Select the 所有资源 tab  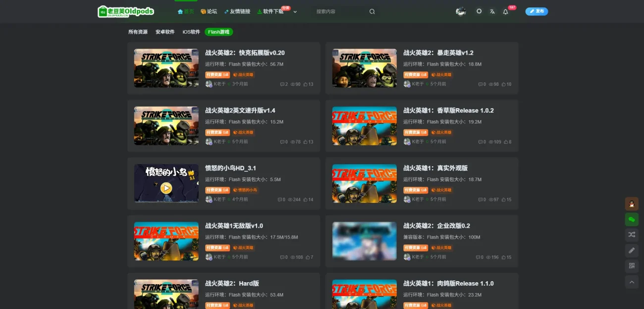138,32
